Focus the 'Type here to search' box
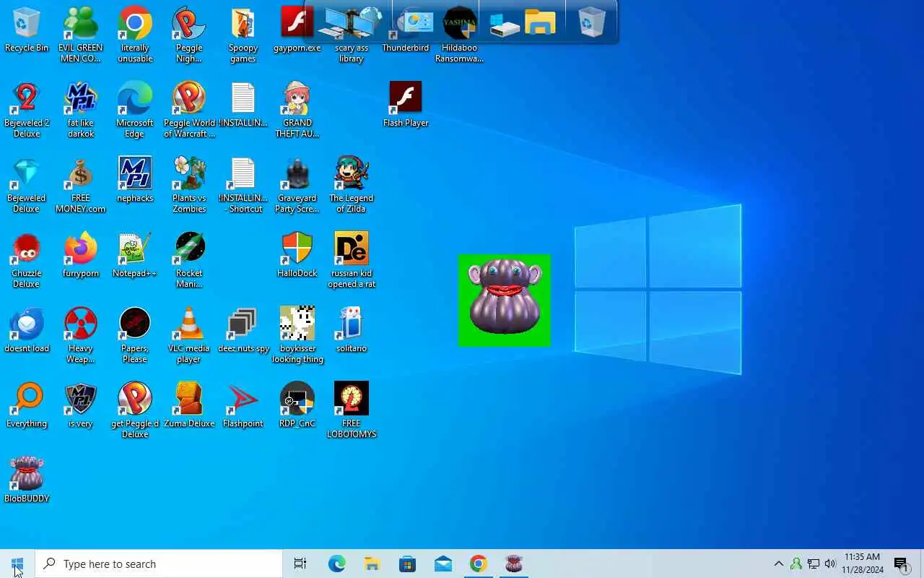The width and height of the screenshot is (924, 578). tap(159, 564)
